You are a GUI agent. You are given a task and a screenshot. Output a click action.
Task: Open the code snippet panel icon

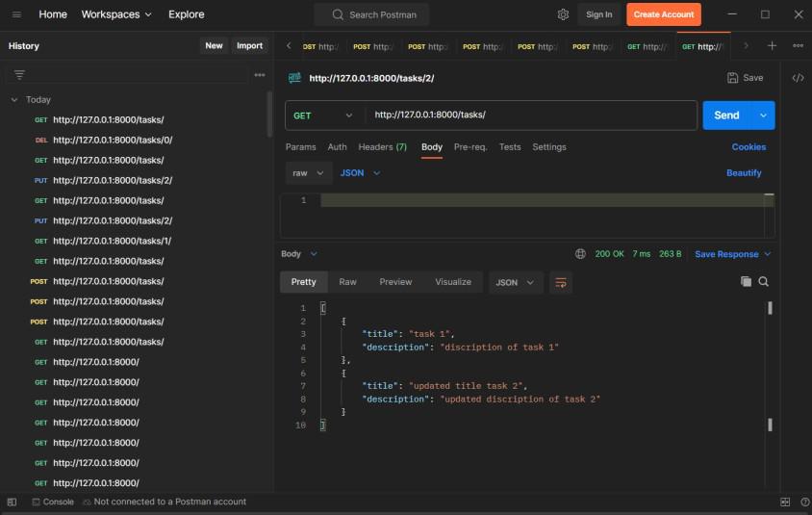coord(798,78)
